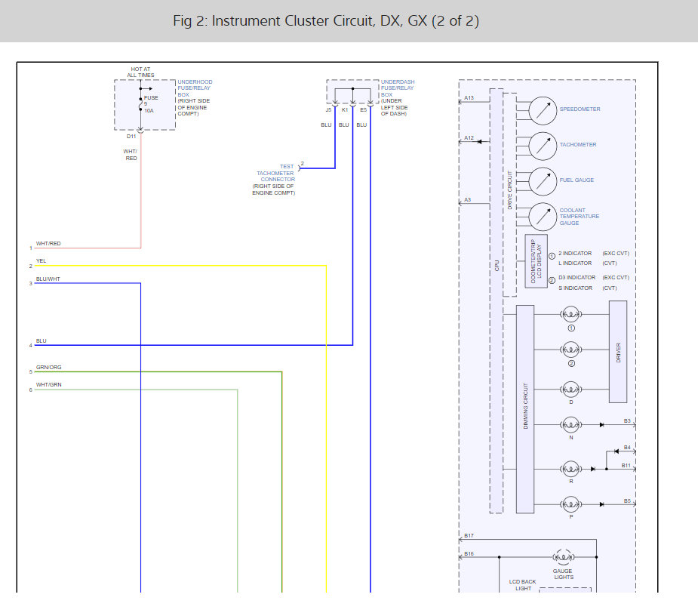The height and width of the screenshot is (616, 698).
Task: Click the LCD BACK LIGHT label
Action: click(523, 585)
